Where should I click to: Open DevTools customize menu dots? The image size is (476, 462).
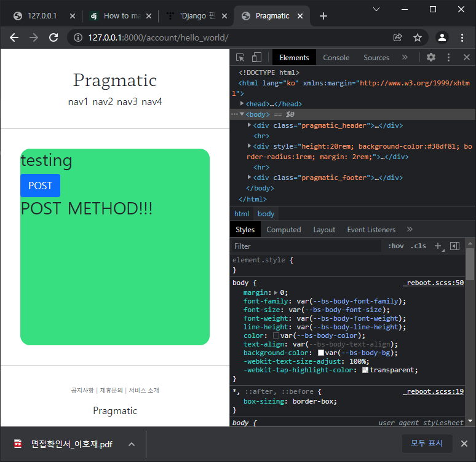click(x=448, y=57)
